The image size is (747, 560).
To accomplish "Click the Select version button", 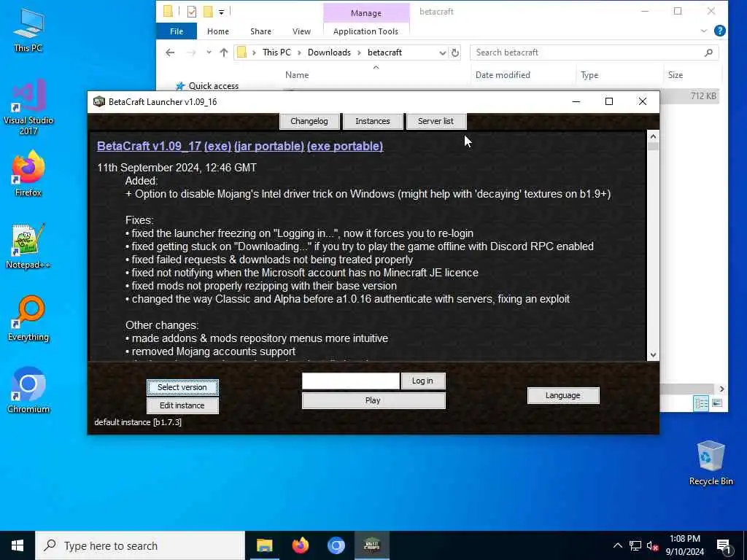I will (x=182, y=387).
